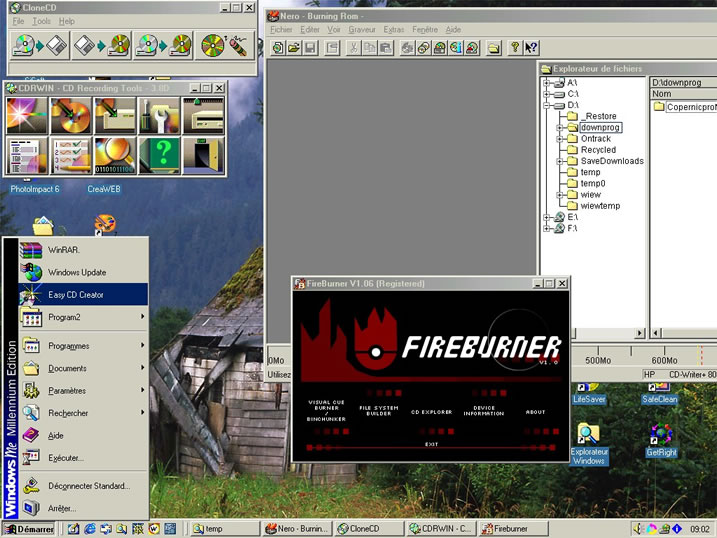The width and height of the screenshot is (717, 538).
Task: Click Nero's context help arrow-question icon
Action: coord(531,48)
